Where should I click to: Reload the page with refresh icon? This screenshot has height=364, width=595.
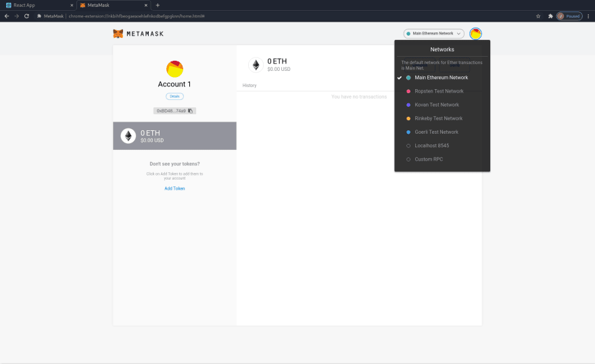[x=26, y=16]
